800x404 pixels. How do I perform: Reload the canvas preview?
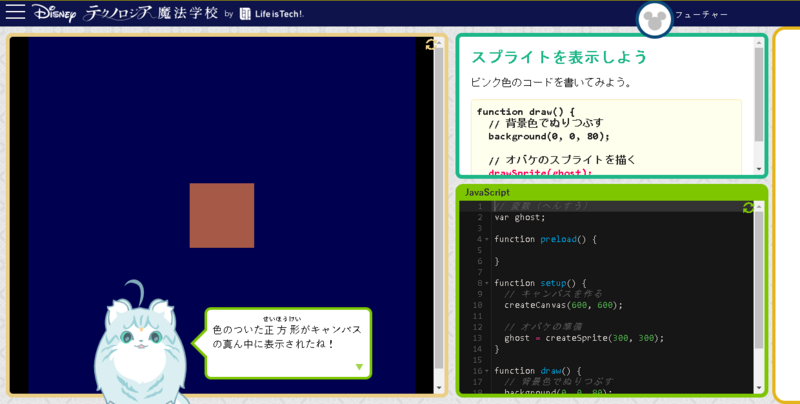point(430,44)
